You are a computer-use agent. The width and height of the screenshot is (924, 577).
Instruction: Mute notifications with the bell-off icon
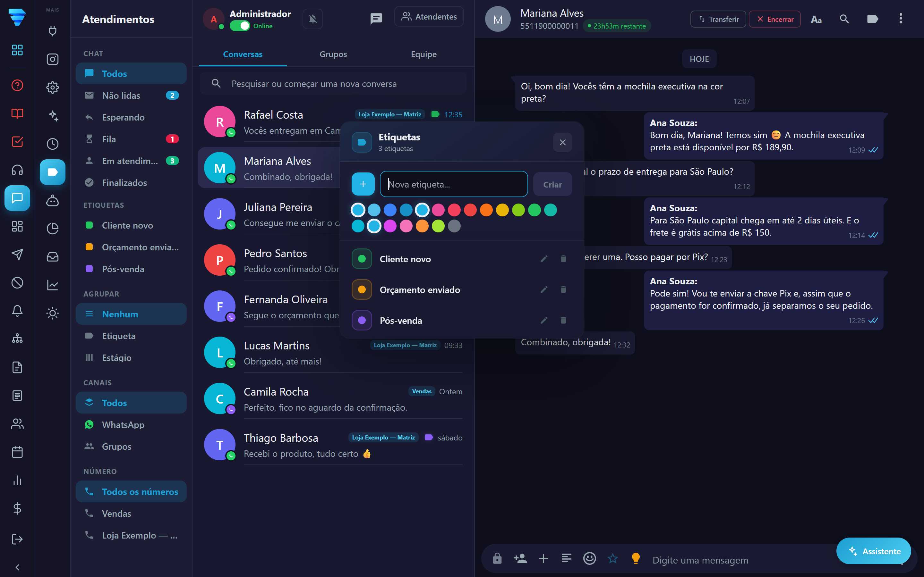pyautogui.click(x=313, y=19)
